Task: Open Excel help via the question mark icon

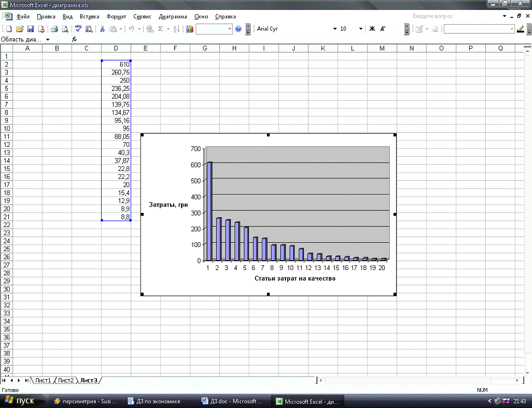Action: click(x=238, y=29)
